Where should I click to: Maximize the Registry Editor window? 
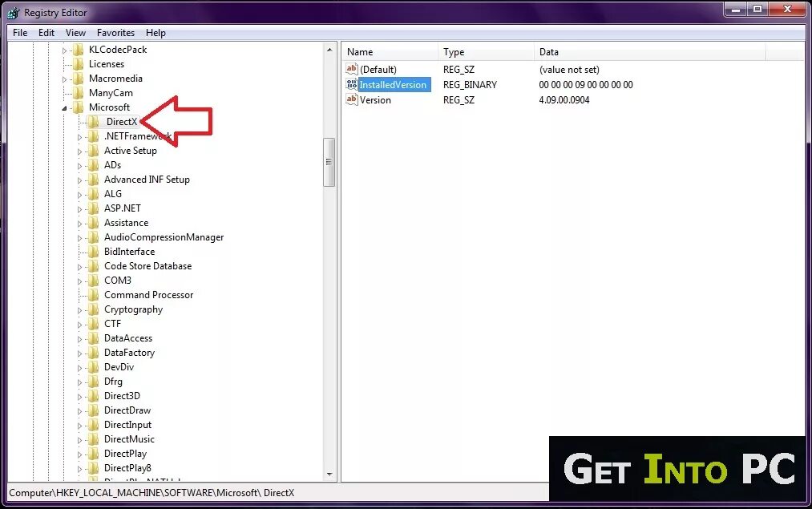pos(757,10)
